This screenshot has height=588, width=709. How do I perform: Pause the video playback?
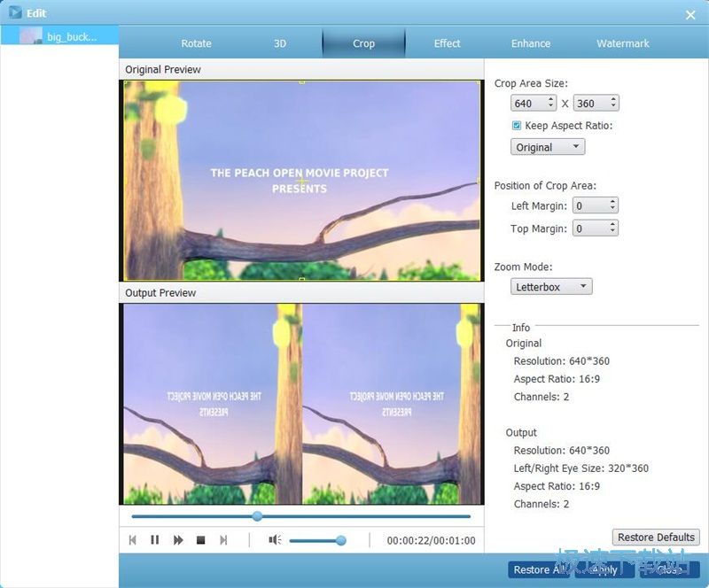pos(154,540)
